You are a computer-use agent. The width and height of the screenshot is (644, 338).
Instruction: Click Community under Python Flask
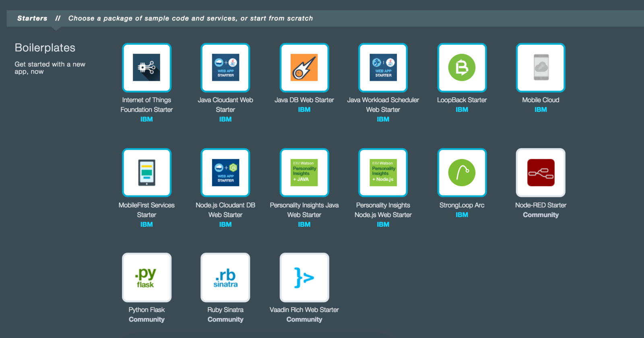147,319
